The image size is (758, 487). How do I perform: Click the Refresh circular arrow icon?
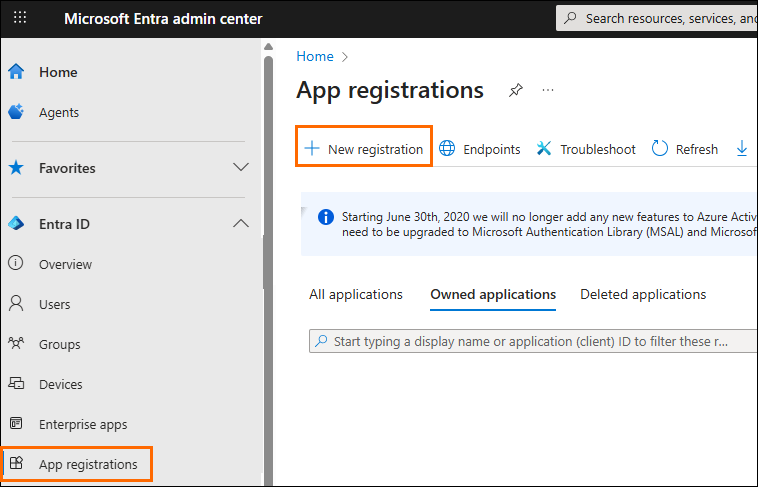[x=660, y=148]
